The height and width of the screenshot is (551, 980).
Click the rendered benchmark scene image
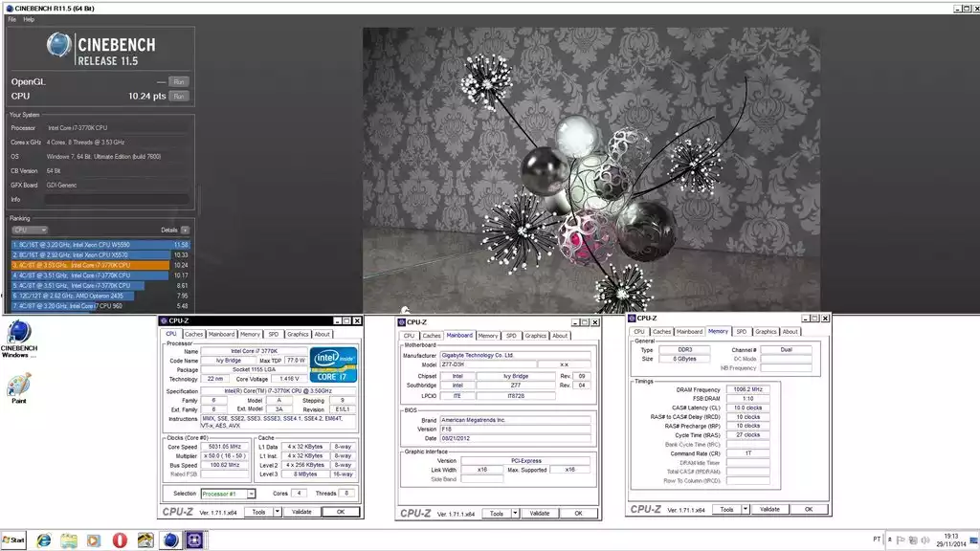coord(591,170)
